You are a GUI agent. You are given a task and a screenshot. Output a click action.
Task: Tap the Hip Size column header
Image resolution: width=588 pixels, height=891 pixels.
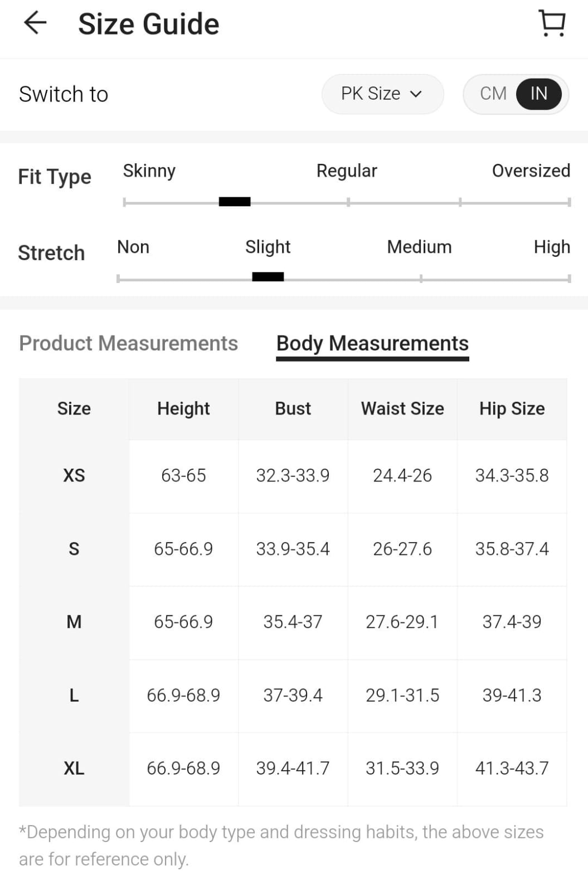[x=512, y=408]
